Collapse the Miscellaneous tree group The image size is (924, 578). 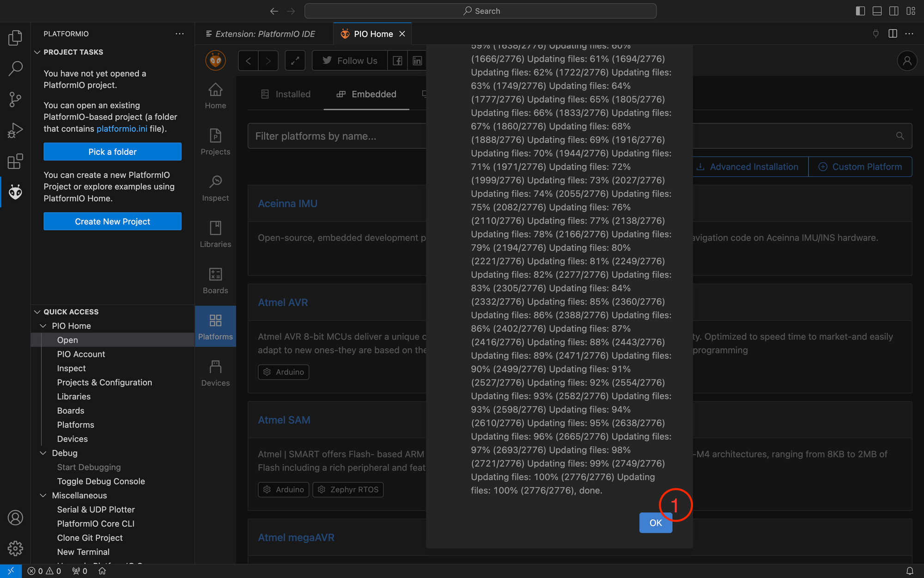coord(43,495)
